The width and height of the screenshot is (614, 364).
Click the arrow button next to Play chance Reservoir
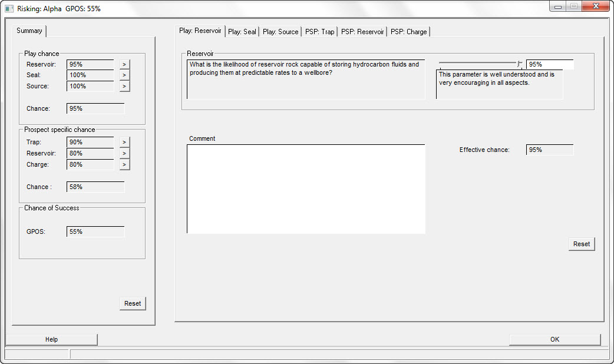click(124, 64)
